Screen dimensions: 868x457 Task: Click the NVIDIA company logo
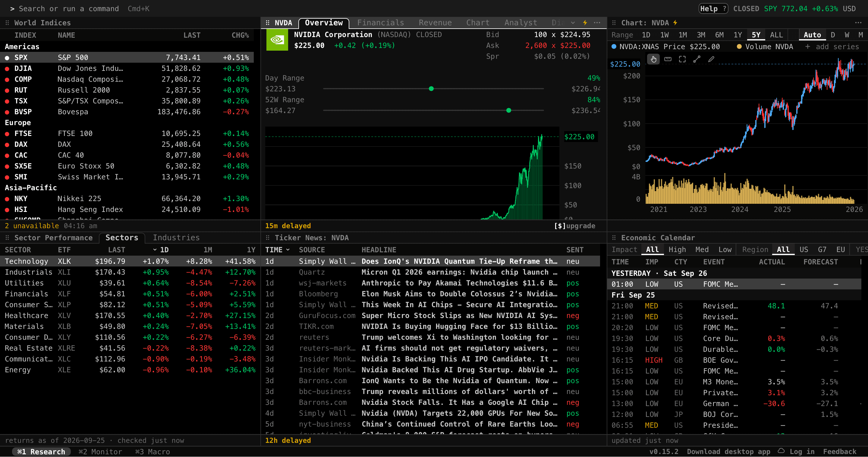(x=277, y=40)
